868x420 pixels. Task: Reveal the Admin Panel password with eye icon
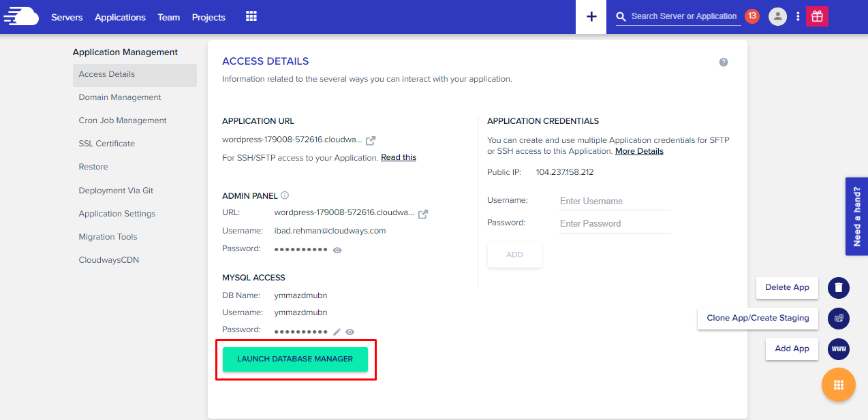(x=337, y=250)
